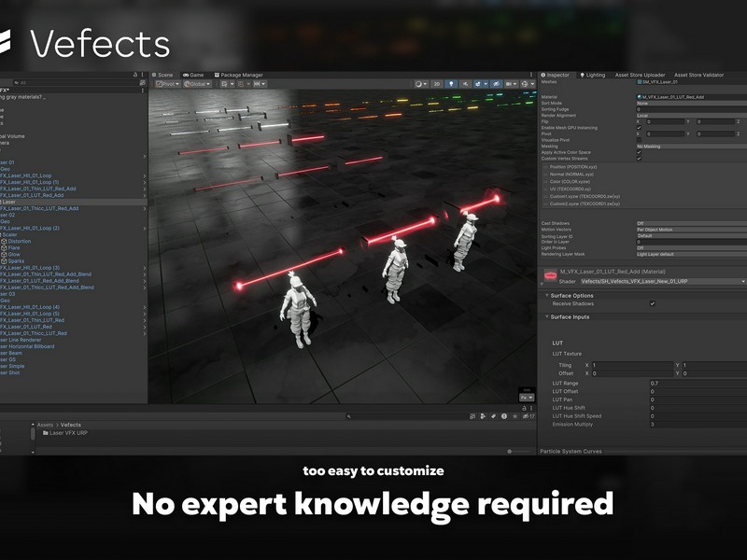Open the Package Manager tab
Screen dimensions: 747x560
pos(239,75)
